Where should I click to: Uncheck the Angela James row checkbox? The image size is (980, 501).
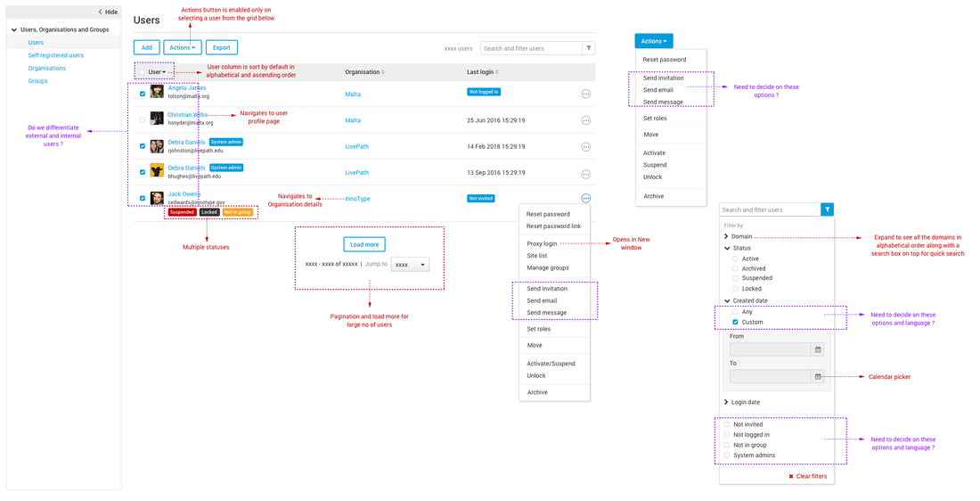143,93
